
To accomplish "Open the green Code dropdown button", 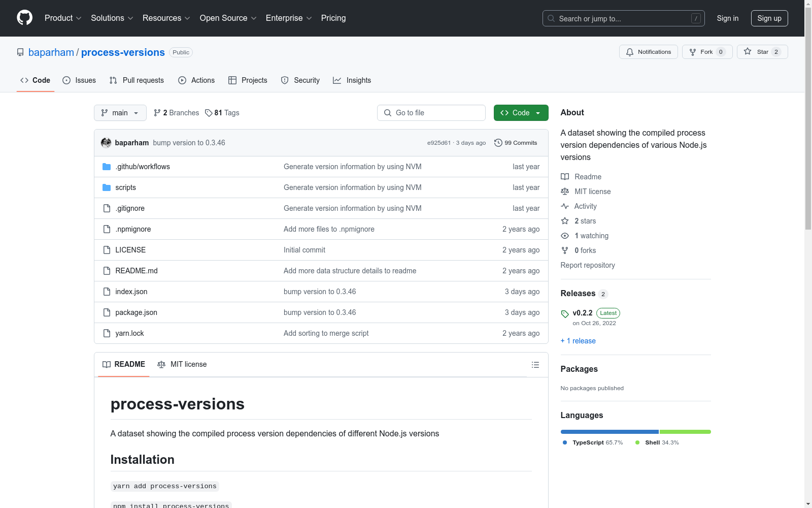I will (x=521, y=113).
